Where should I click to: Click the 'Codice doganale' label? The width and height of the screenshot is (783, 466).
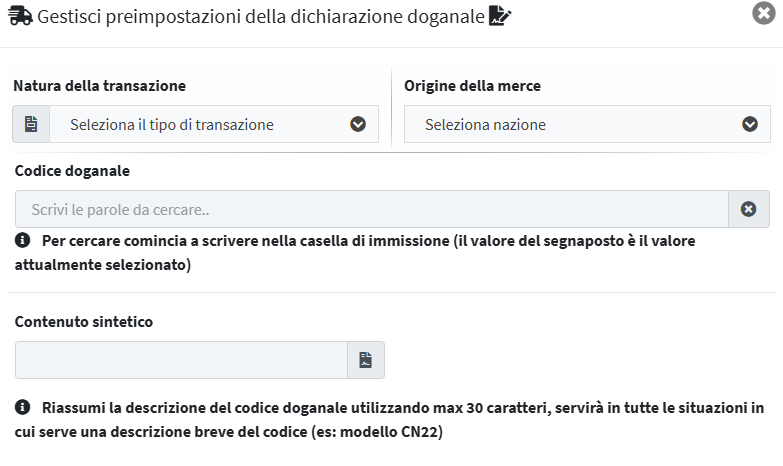pyautogui.click(x=72, y=171)
